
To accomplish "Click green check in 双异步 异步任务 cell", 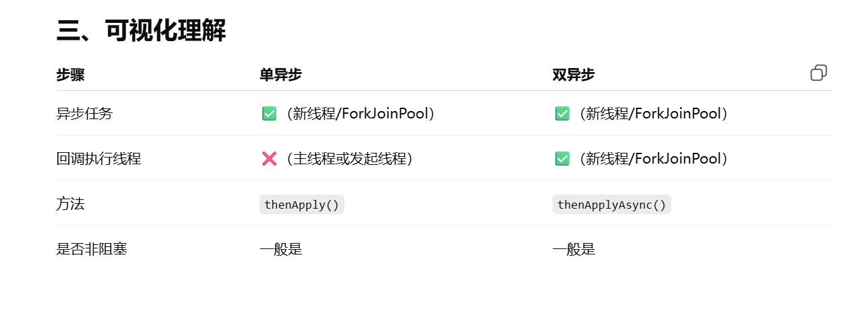I will tap(562, 114).
